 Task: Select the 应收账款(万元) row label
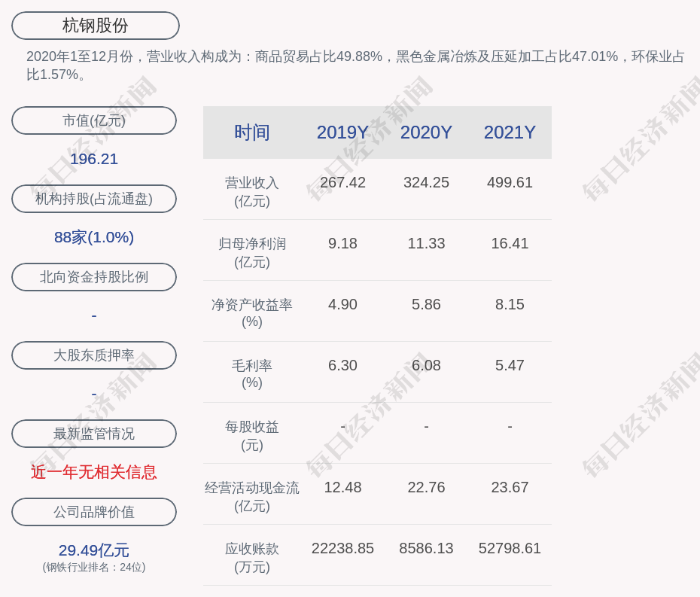pos(252,558)
